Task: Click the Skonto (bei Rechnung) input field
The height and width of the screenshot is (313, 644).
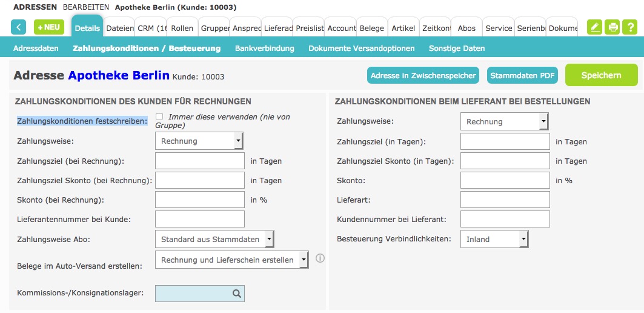Action: (200, 200)
